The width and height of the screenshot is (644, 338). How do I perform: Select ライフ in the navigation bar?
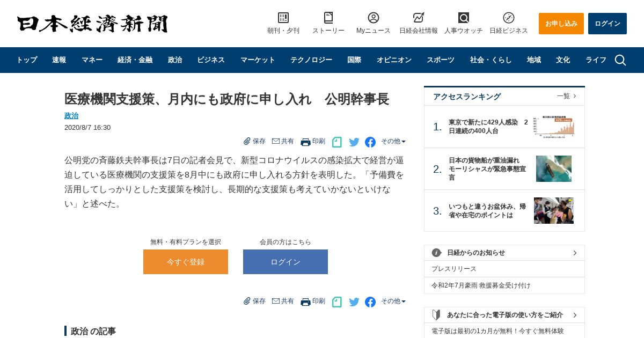pos(596,60)
